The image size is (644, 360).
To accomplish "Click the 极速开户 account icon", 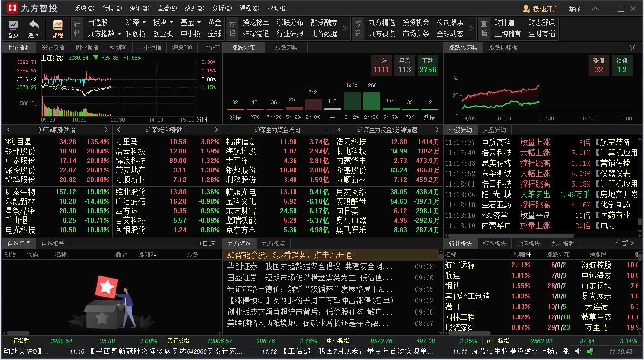I will pyautogui.click(x=526, y=9).
